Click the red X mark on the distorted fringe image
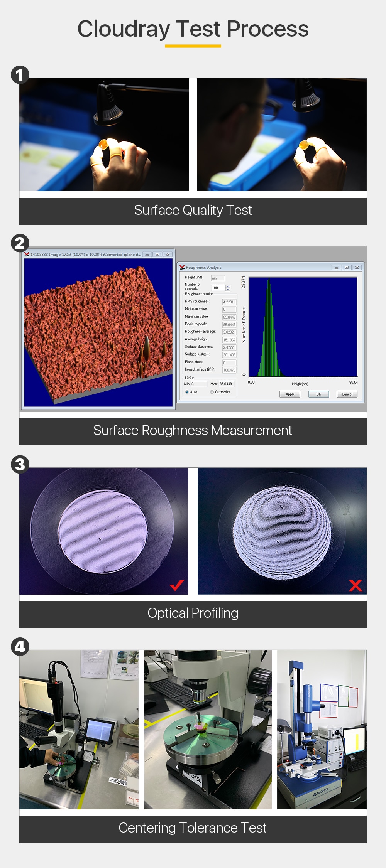 (356, 585)
